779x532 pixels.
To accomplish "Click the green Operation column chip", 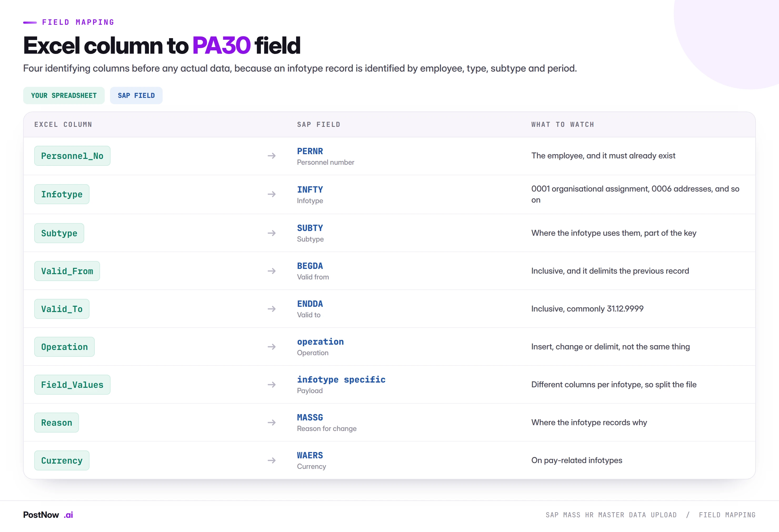I will tap(64, 347).
